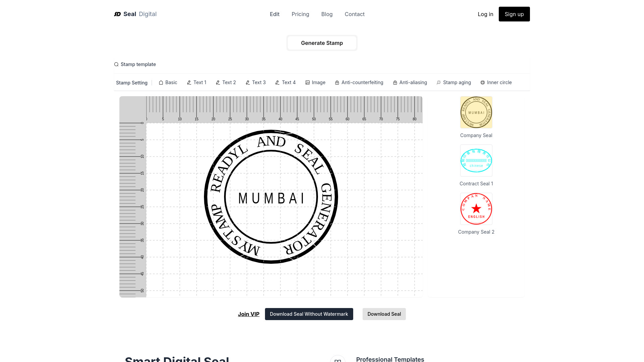The height and width of the screenshot is (362, 644).
Task: Click Download Seal Without Watermark
Action: click(x=309, y=314)
